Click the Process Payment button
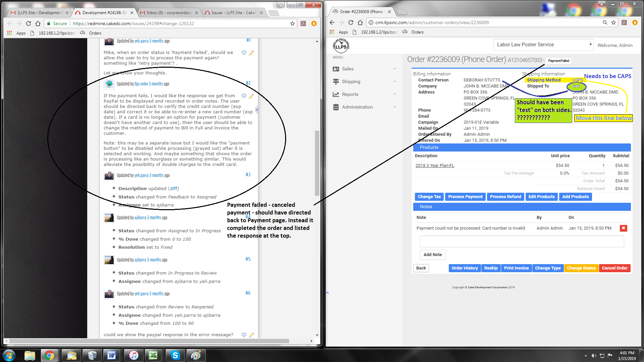Viewport: 644px width, 362px height. 465,197
